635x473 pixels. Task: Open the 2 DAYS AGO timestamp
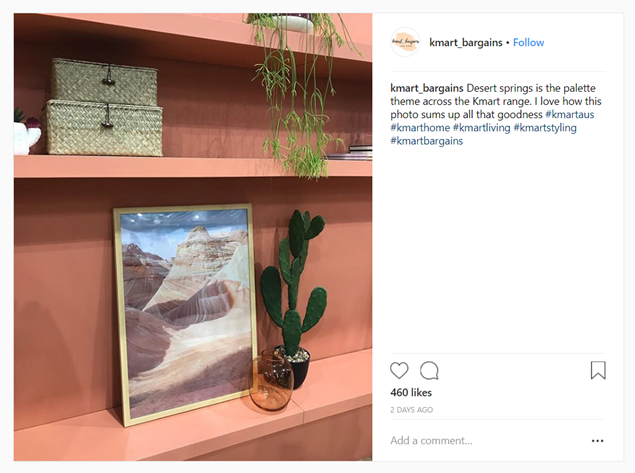(x=411, y=410)
